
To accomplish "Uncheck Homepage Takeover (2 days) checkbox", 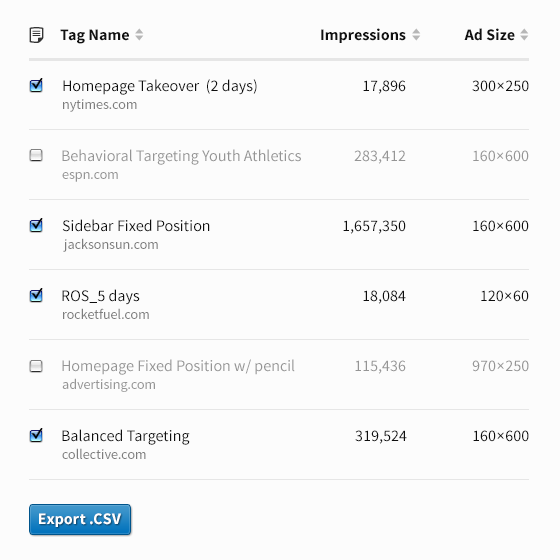I will [36, 85].
